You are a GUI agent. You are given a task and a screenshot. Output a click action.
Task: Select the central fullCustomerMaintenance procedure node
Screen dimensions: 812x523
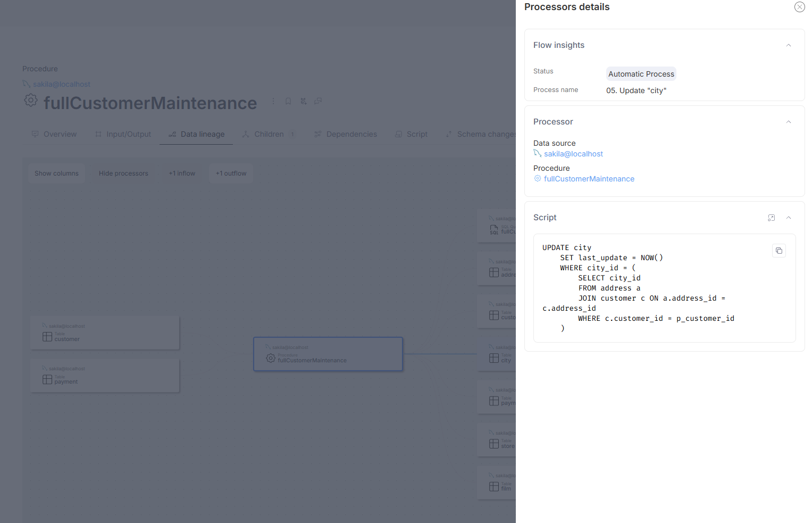coord(328,354)
